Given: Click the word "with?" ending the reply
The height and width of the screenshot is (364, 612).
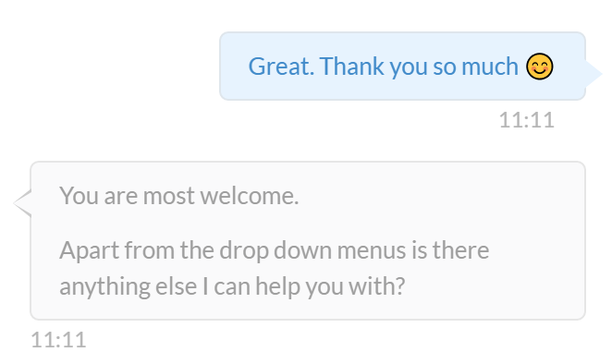Looking at the screenshot, I should click(376, 286).
